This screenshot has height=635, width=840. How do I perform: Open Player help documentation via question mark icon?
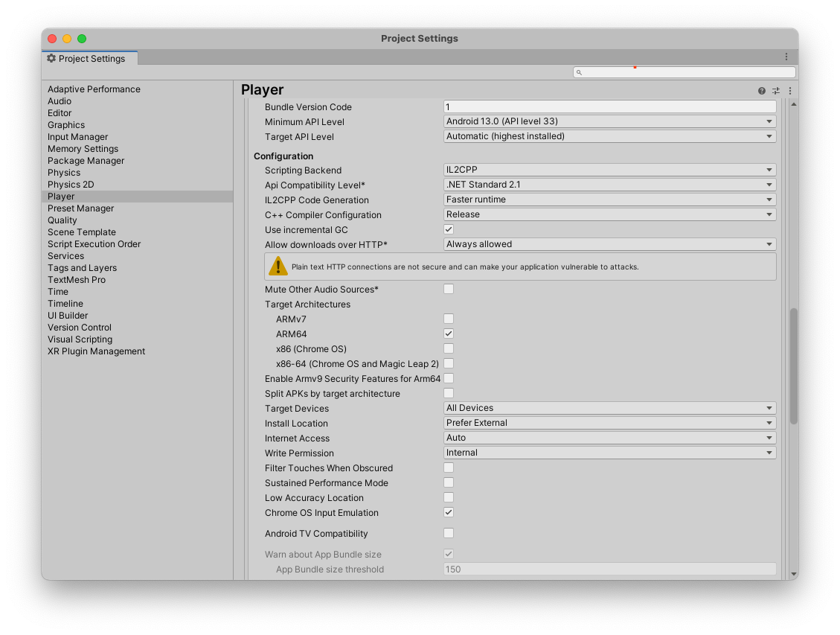point(760,90)
